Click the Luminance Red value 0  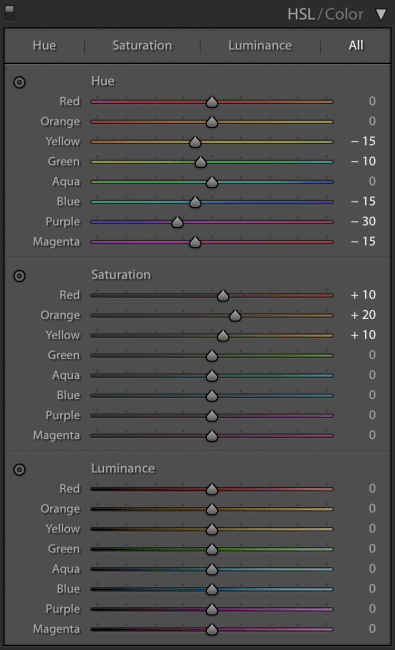tap(372, 488)
